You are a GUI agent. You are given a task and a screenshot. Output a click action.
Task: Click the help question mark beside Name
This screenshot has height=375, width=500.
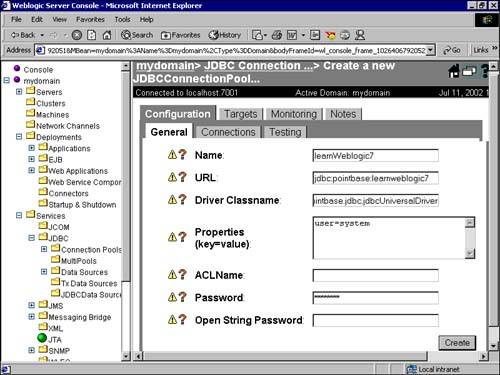point(182,155)
